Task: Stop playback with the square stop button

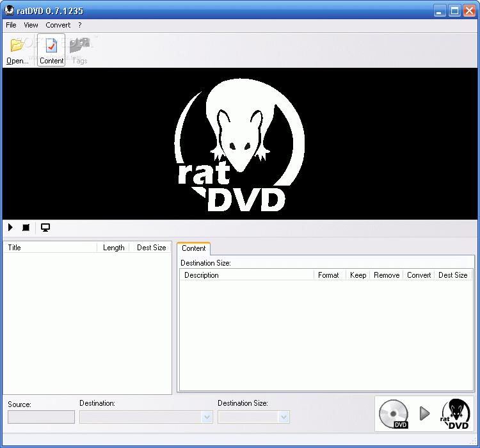Action: tap(26, 227)
